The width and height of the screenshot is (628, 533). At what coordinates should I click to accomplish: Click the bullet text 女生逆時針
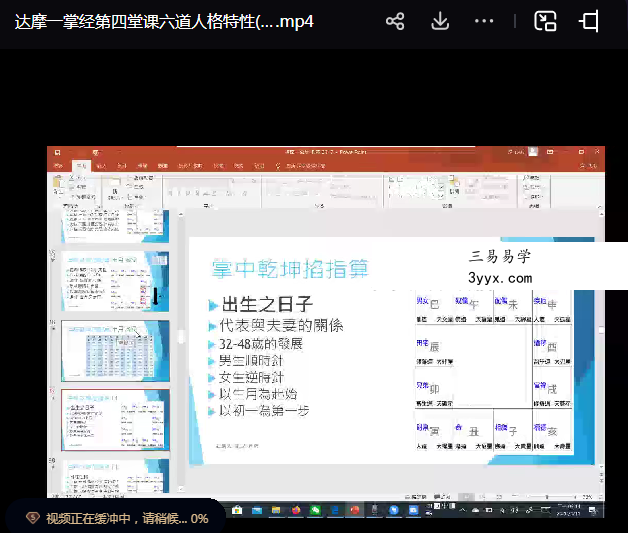251,378
